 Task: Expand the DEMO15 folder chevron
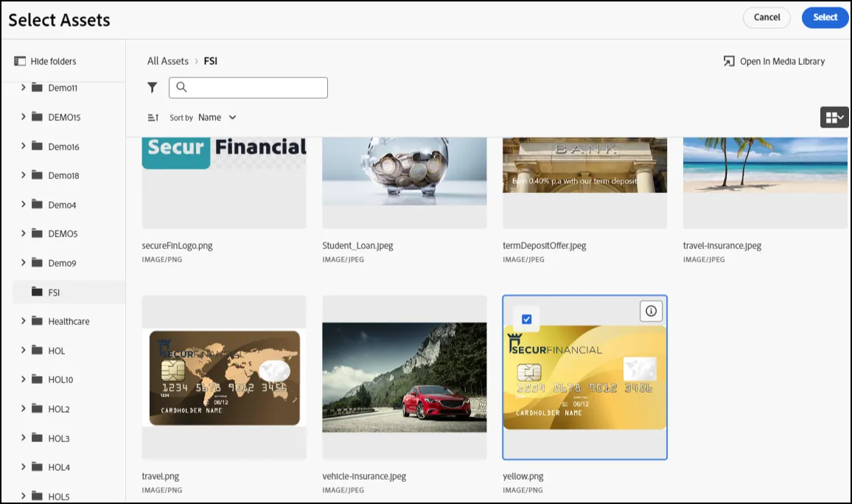coord(24,116)
